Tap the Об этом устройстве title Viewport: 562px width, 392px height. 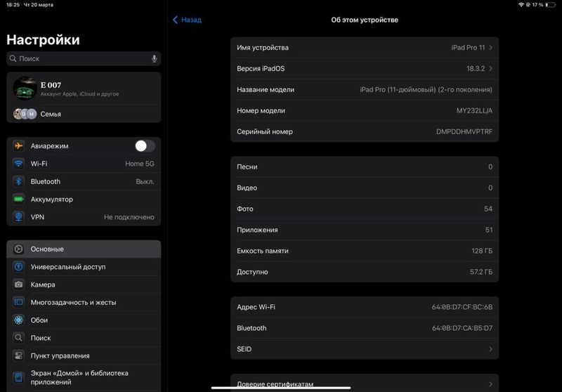pos(365,20)
